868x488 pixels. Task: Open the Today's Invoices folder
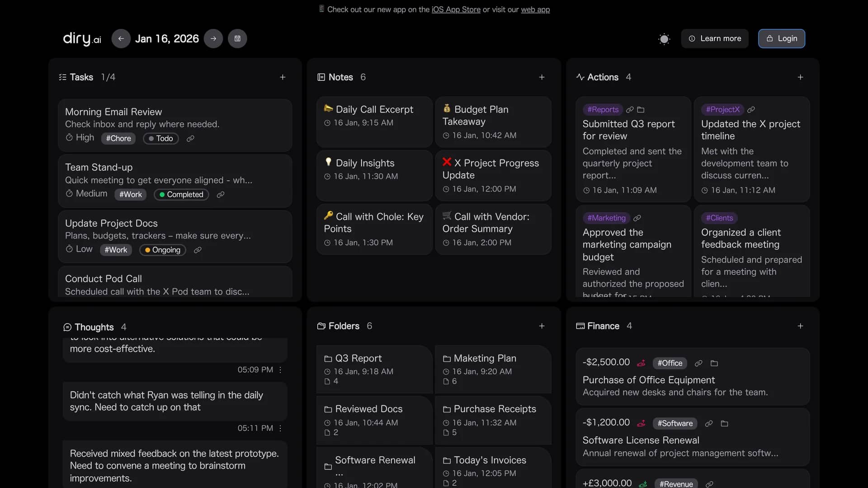493,468
